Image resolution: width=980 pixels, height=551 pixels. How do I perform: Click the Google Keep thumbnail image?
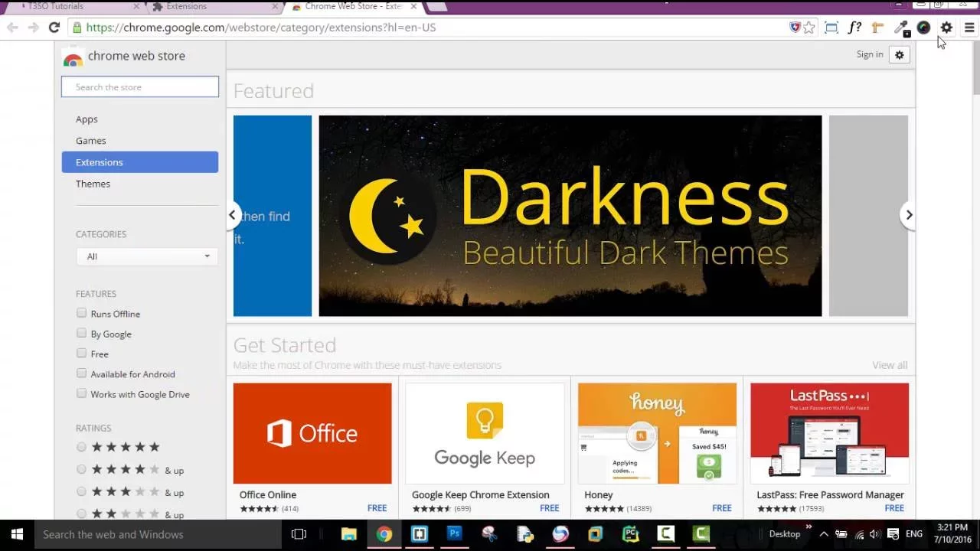485,433
